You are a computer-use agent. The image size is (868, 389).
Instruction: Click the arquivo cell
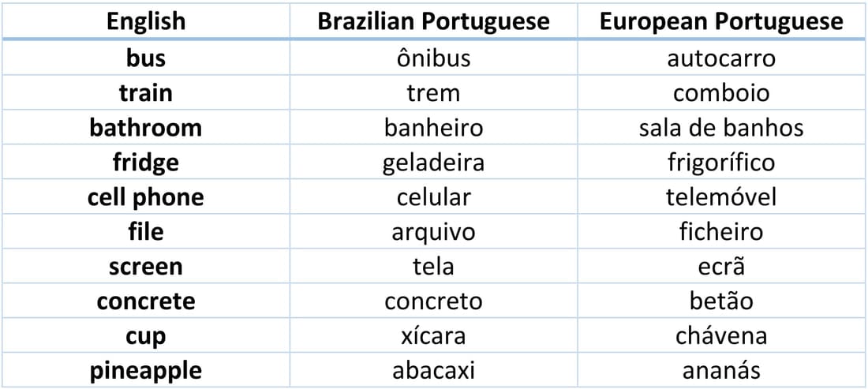coord(433,233)
